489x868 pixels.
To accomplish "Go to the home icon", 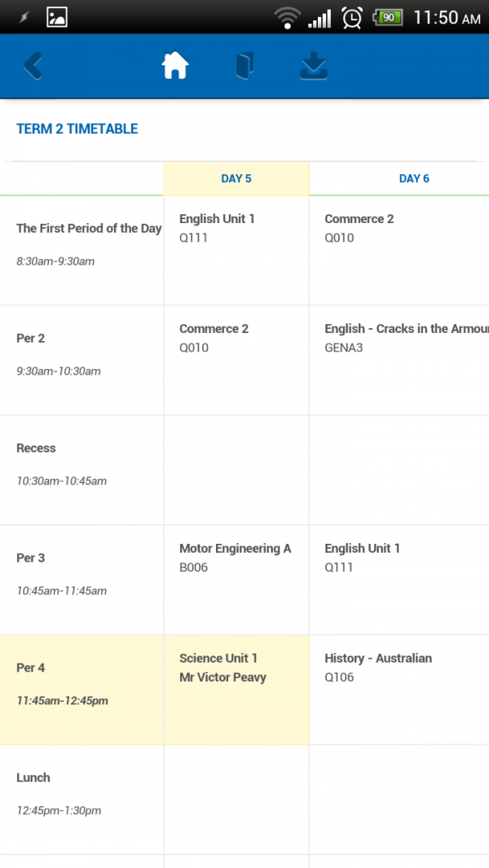I will point(175,66).
